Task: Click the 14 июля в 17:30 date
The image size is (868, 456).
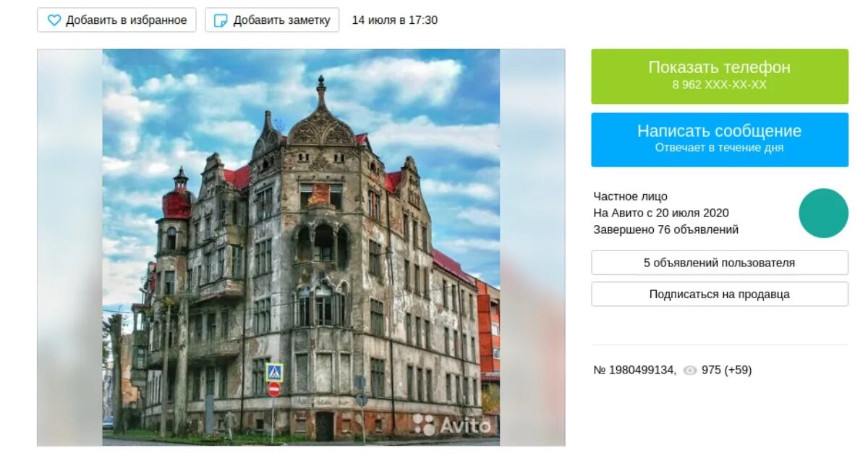Action: pyautogui.click(x=395, y=20)
